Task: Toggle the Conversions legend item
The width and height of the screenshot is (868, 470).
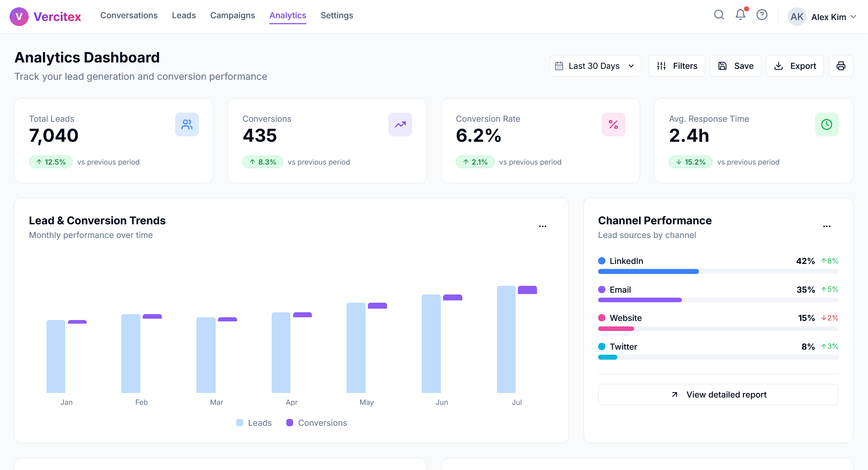Action: 316,423
